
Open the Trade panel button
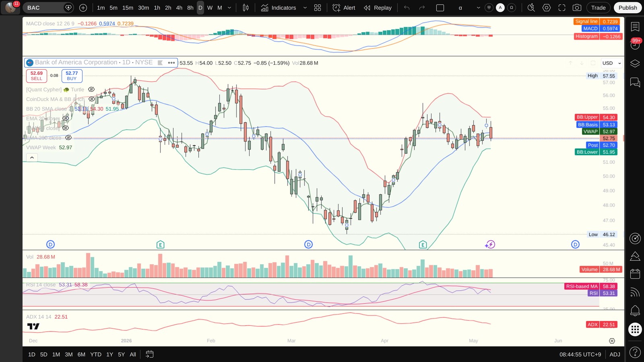(599, 8)
